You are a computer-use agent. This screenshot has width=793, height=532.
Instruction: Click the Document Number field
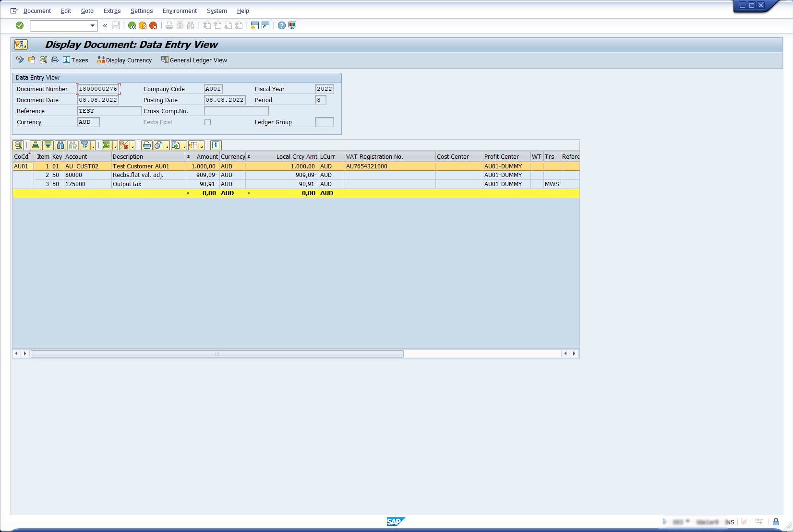coord(98,89)
